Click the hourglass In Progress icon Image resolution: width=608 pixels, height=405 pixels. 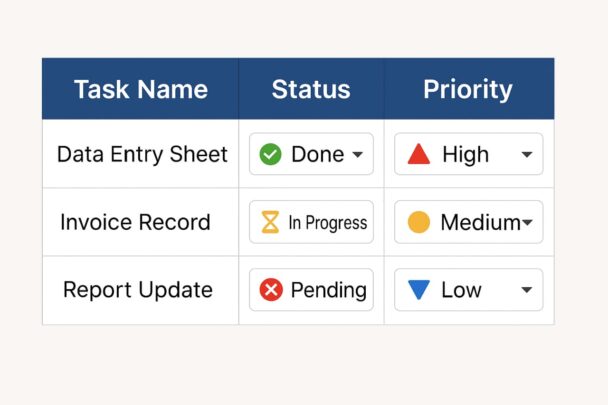[x=270, y=222]
